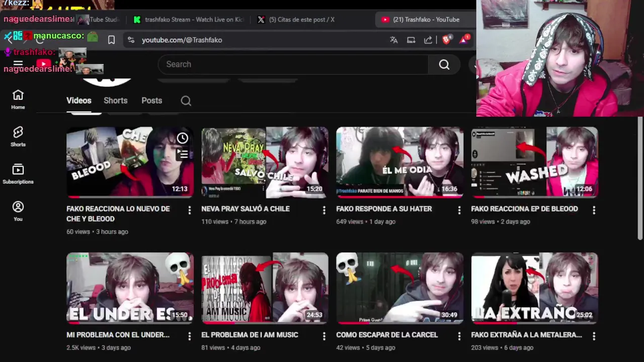Switch to the Posts channel tab
Viewport: 644px width, 362px height.
(151, 101)
